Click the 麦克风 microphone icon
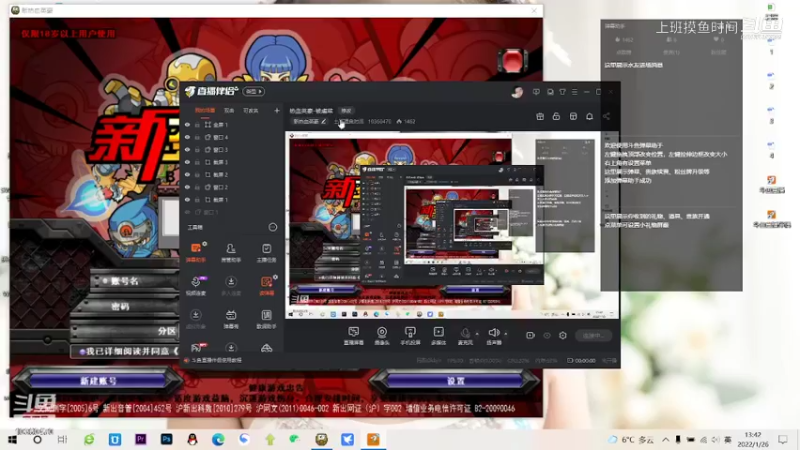 click(465, 333)
